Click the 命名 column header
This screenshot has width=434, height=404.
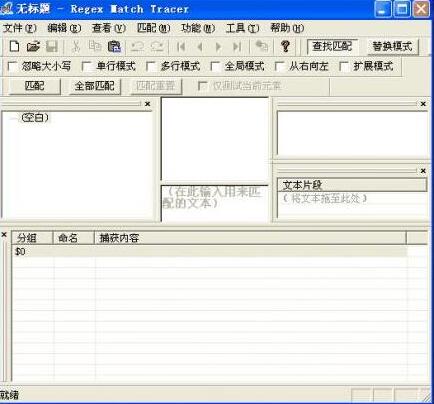[74, 238]
